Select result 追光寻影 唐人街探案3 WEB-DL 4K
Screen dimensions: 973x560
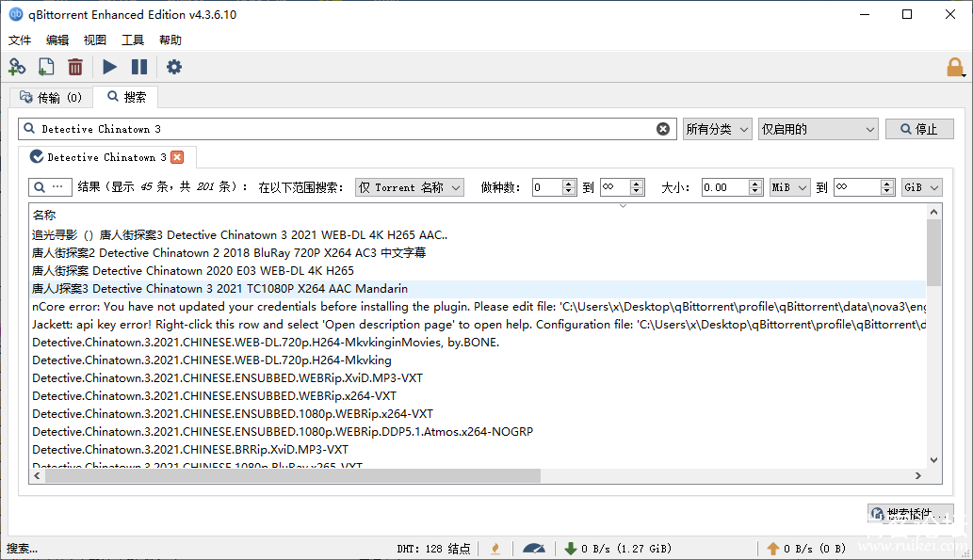(478, 235)
